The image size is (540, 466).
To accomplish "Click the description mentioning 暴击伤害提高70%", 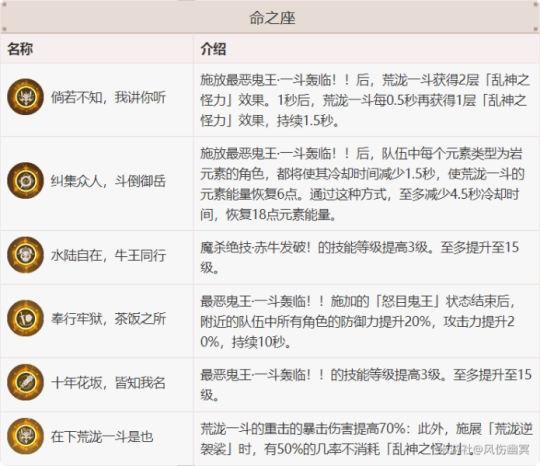I will 366,439.
